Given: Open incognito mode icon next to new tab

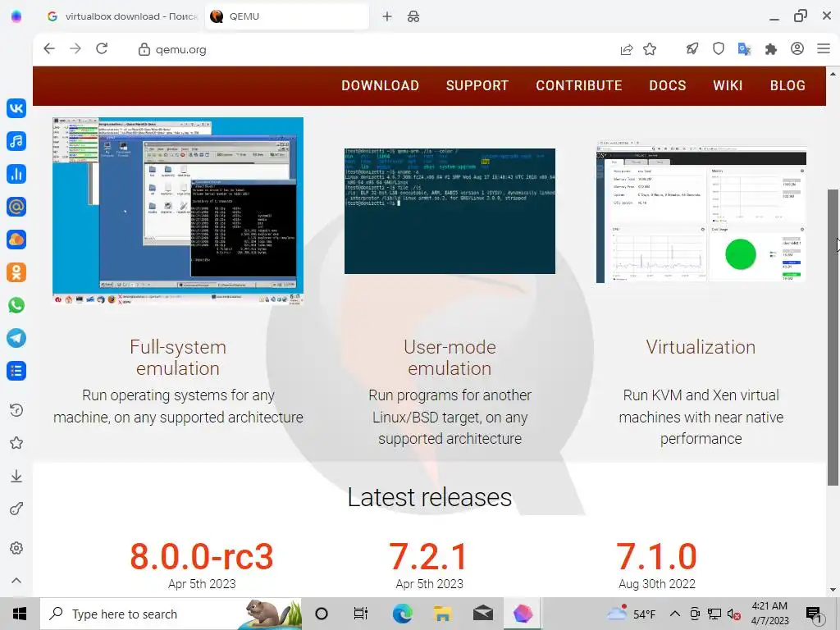Looking at the screenshot, I should [x=413, y=16].
